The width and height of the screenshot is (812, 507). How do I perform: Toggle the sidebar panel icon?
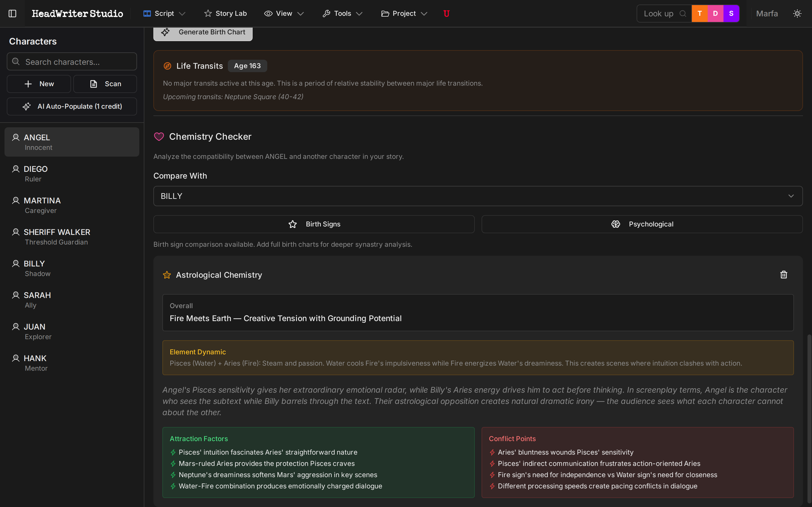coord(12,14)
